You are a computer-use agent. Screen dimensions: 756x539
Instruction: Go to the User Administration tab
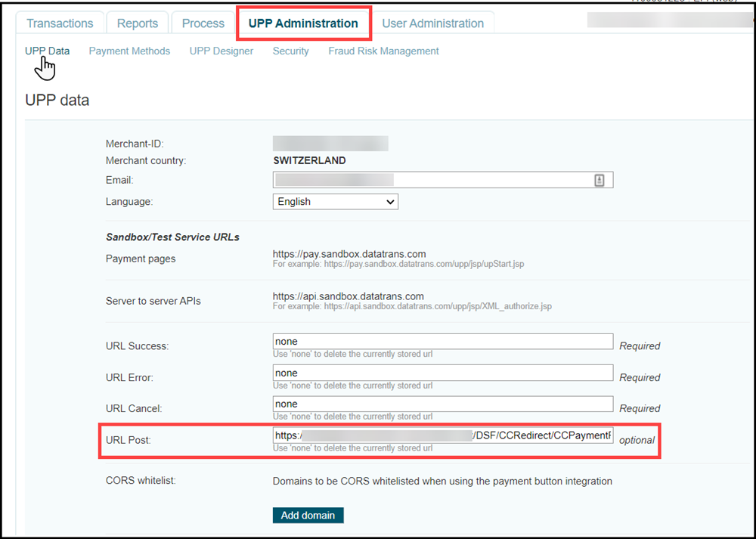click(432, 23)
